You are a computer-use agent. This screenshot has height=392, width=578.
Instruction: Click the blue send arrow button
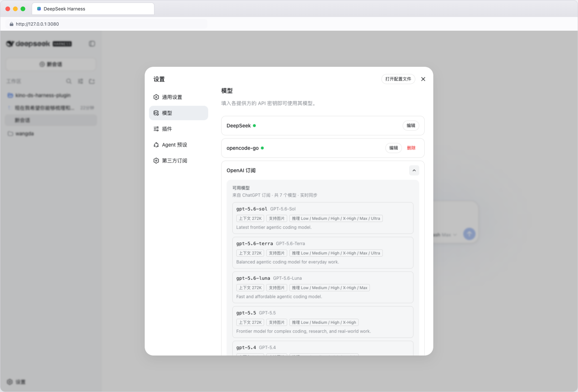(469, 234)
